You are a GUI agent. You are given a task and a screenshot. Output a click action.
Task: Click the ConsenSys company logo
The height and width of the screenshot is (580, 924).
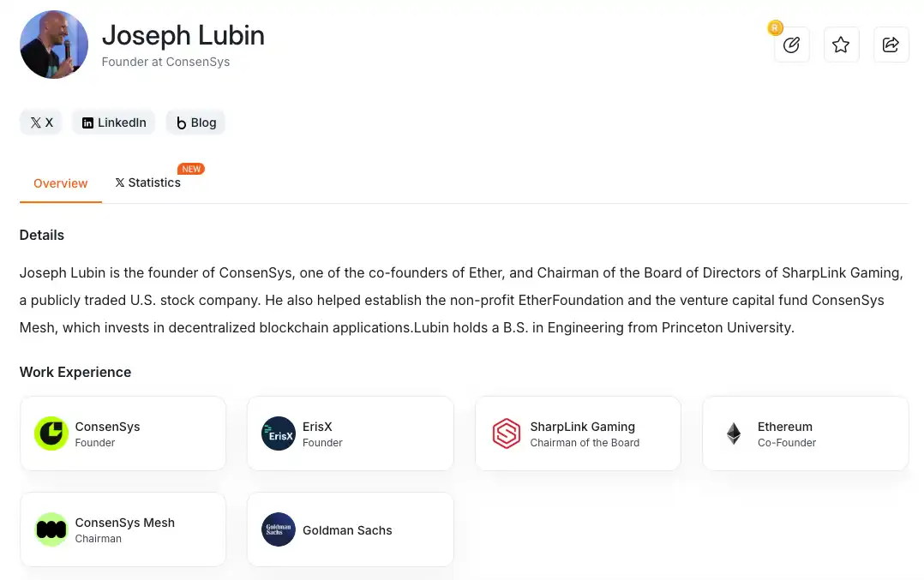[x=51, y=434]
